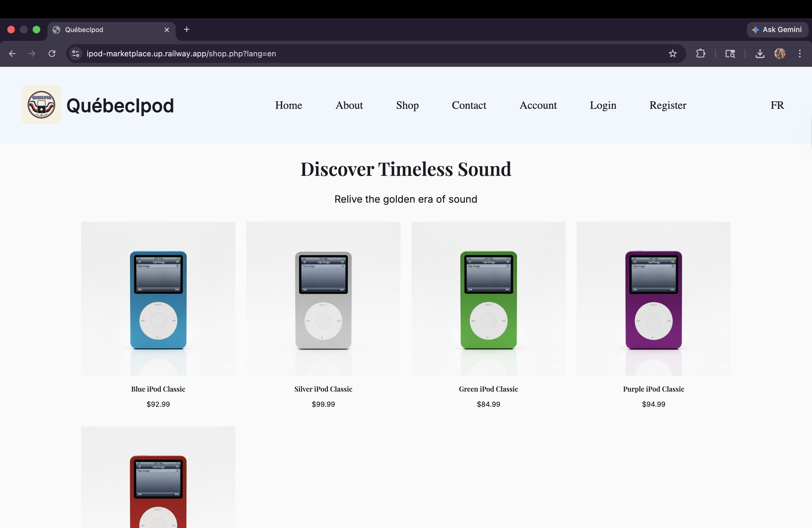Click the Purple iPod Classic title
The width and height of the screenshot is (812, 528).
coord(653,389)
